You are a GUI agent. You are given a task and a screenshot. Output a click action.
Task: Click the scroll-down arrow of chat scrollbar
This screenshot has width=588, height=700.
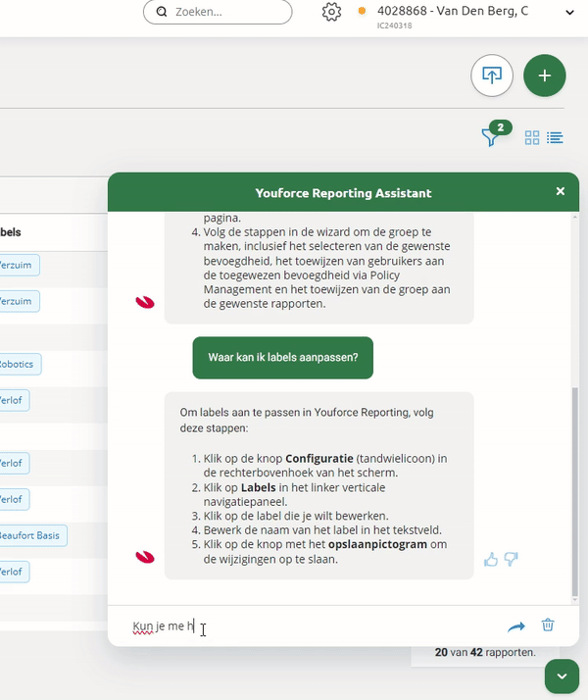click(574, 600)
